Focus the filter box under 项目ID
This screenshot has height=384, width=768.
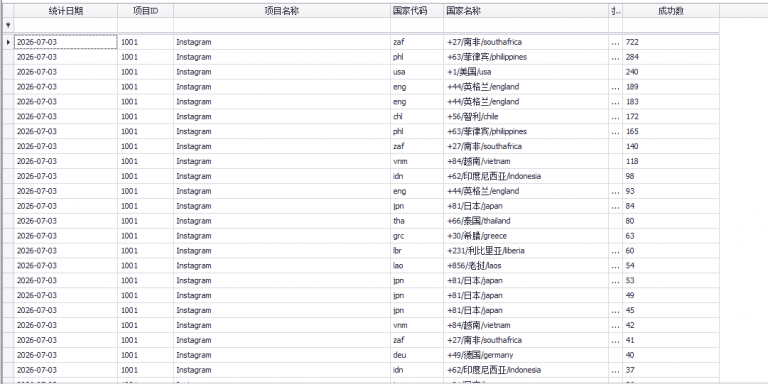(145, 25)
